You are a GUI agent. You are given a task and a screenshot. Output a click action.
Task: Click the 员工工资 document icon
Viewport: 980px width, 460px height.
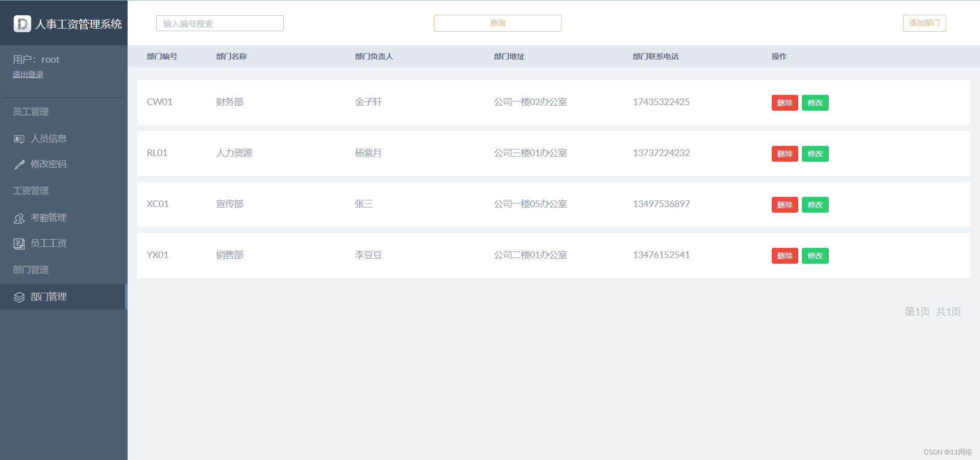(x=19, y=244)
